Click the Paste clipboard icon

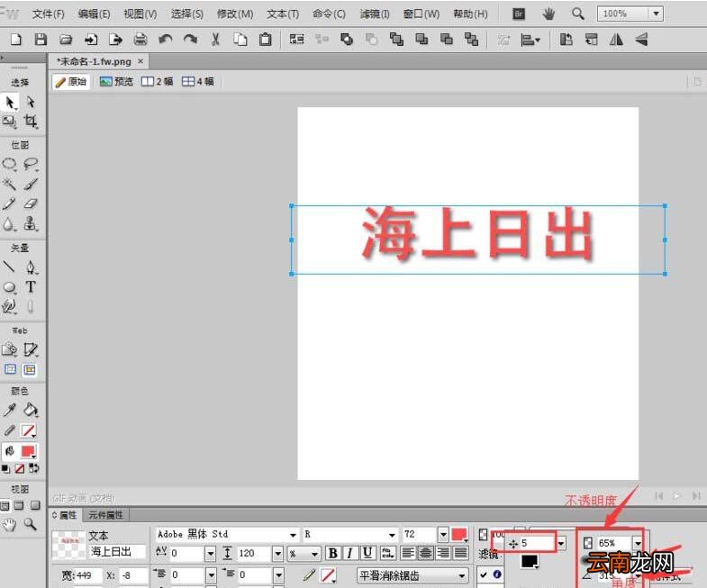coord(266,40)
